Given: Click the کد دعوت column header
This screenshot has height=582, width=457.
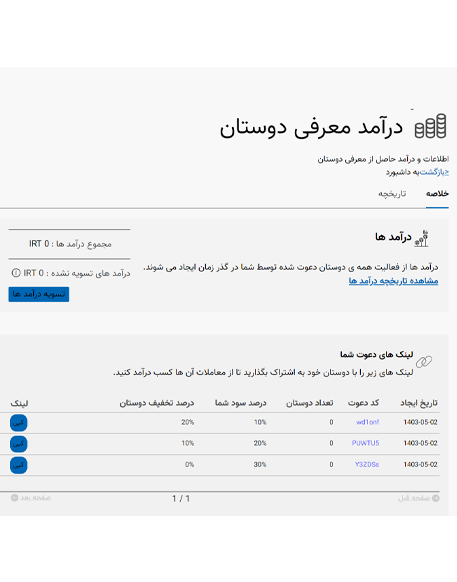Looking at the screenshot, I should click(x=363, y=403).
